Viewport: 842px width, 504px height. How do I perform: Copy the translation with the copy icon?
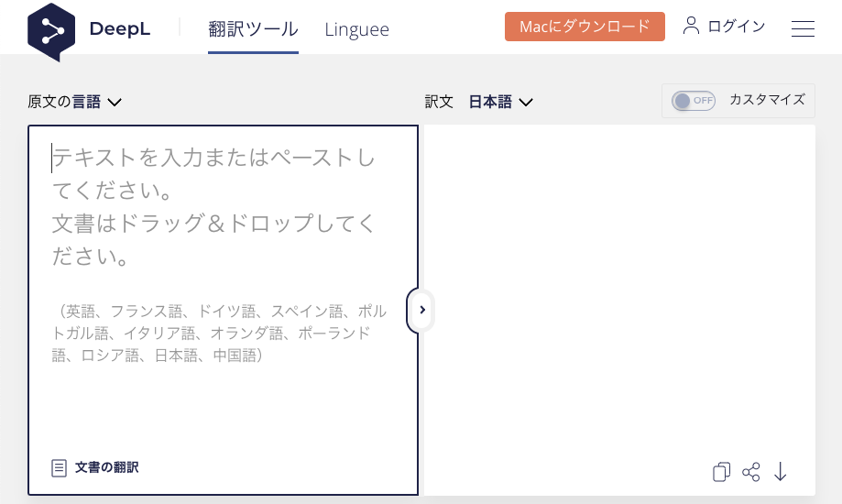[721, 472]
